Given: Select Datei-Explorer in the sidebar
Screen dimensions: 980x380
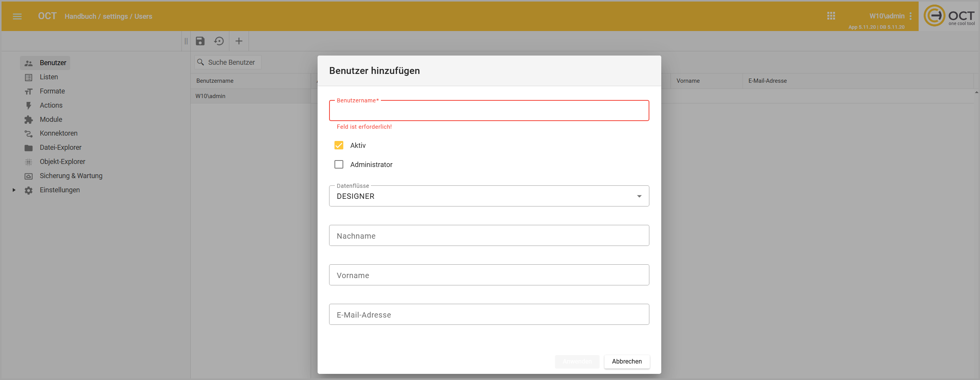Looking at the screenshot, I should [60, 147].
